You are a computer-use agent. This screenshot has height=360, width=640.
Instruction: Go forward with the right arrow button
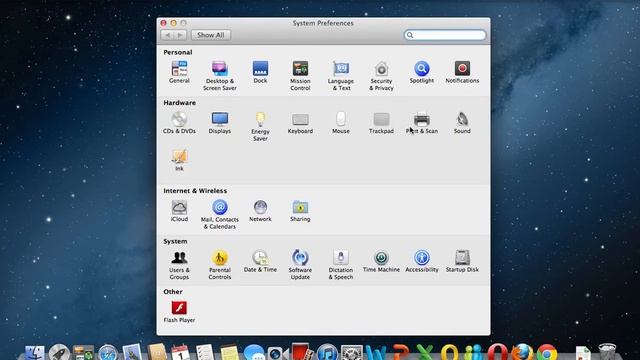pos(180,35)
